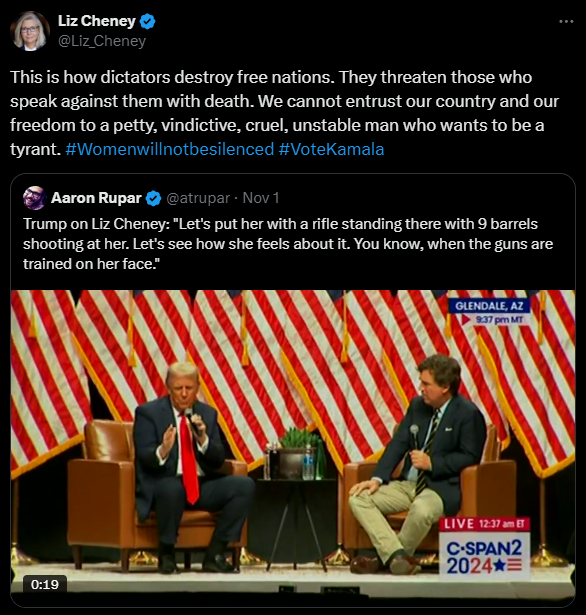Open the Nov 1 timestamp of quoted tweet
The image size is (586, 615).
(x=261, y=198)
